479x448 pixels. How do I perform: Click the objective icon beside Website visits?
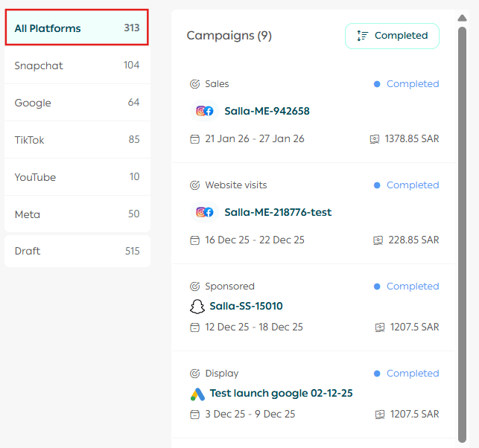tap(195, 185)
